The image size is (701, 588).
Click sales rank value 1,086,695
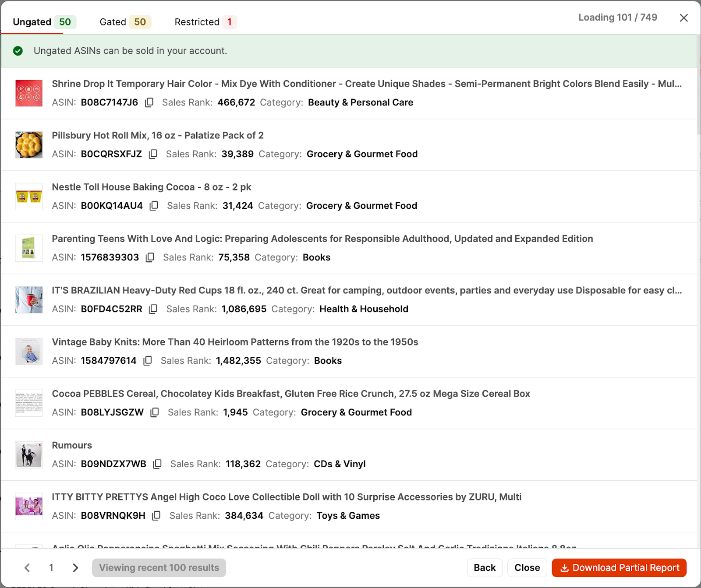(244, 309)
